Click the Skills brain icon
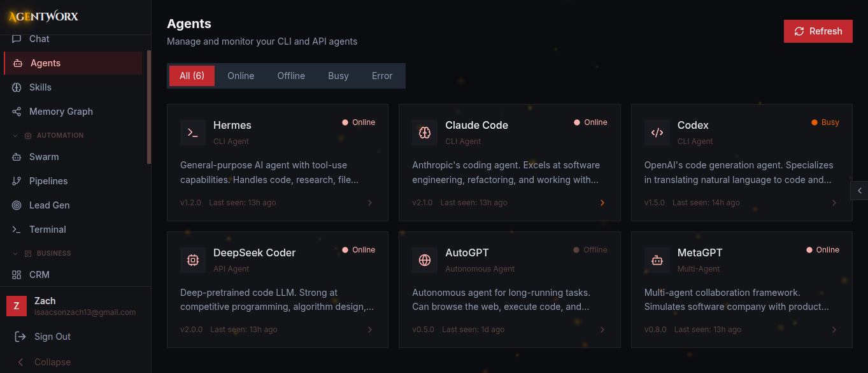The width and height of the screenshot is (868, 373). (17, 87)
